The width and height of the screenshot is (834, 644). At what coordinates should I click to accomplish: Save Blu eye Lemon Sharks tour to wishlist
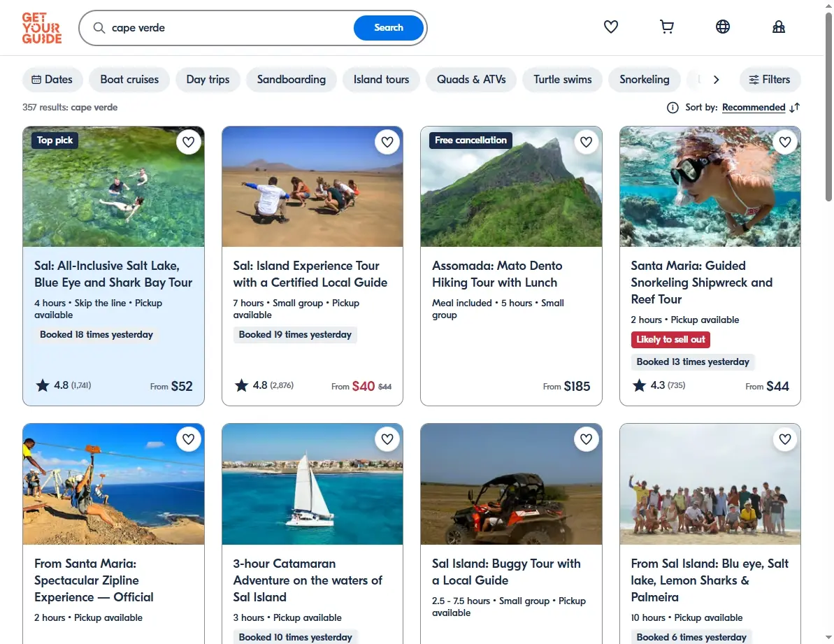(785, 439)
